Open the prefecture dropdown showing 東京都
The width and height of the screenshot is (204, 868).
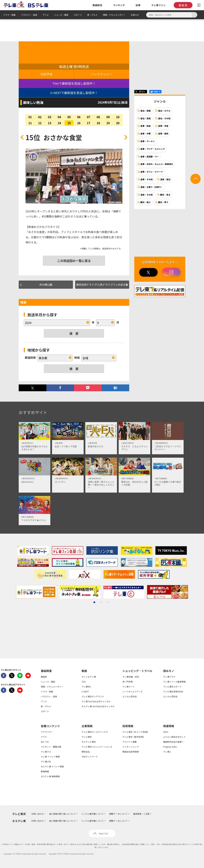coord(55,358)
